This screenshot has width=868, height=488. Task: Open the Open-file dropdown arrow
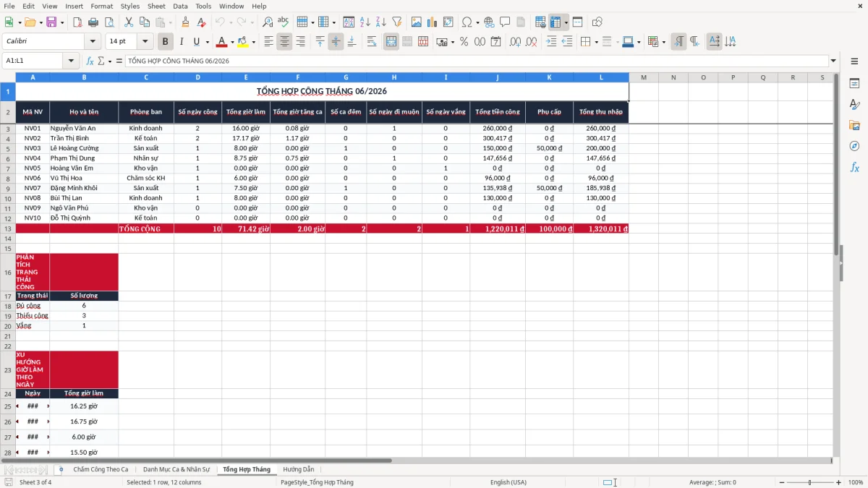(40, 22)
